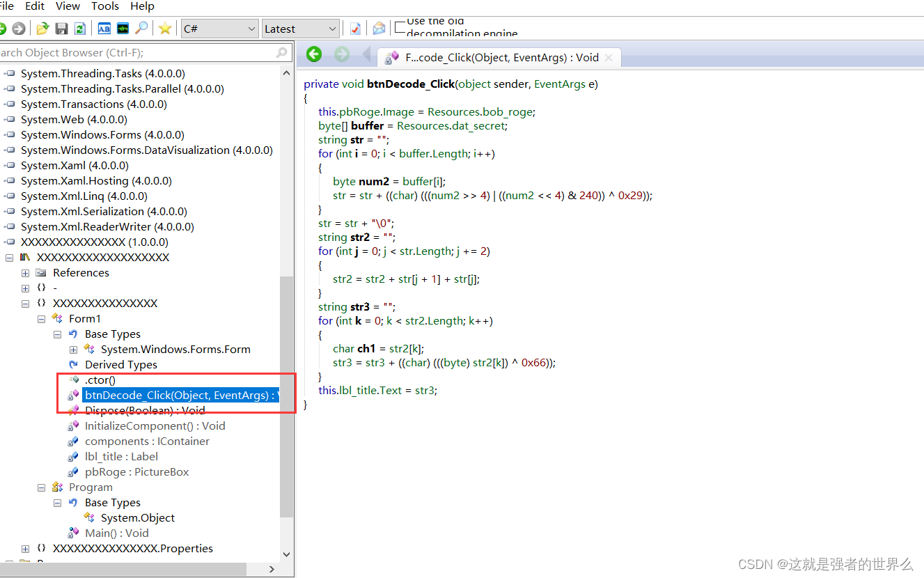
Task: Click the faded forward arrow above code
Action: click(341, 54)
